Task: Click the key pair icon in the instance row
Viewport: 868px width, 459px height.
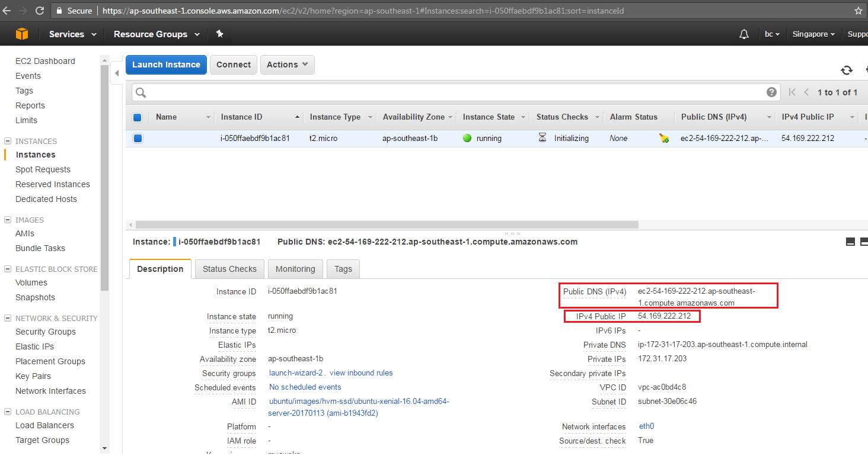Action: coord(664,138)
